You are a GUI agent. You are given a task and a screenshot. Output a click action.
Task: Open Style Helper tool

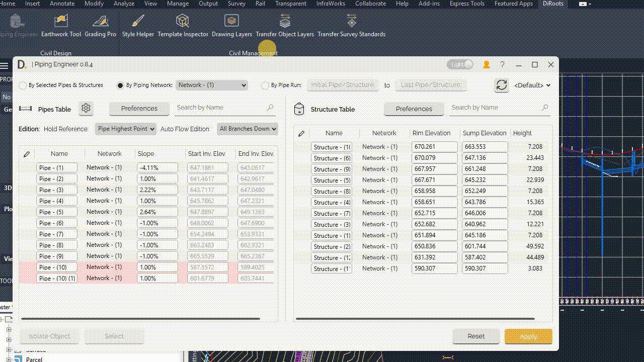point(138,26)
